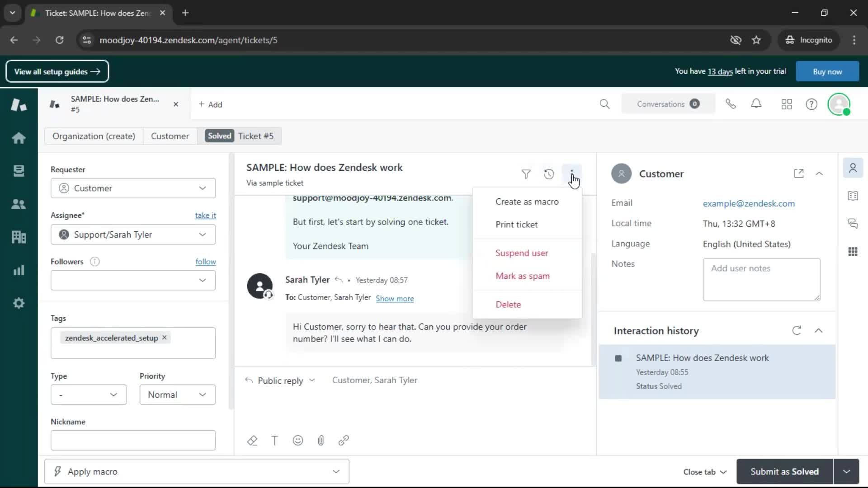Screen dimensions: 868x488
Task: Open the Home icon in sidebar
Action: (x=19, y=138)
